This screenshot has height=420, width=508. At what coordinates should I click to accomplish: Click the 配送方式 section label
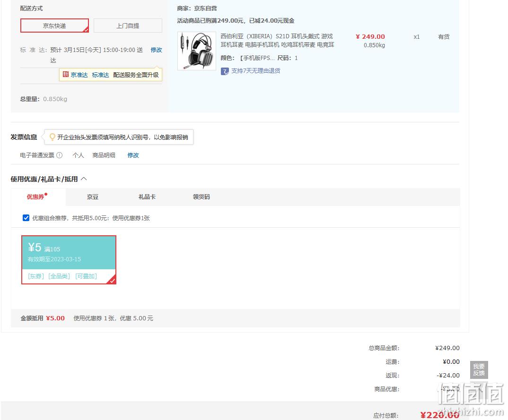31,9
